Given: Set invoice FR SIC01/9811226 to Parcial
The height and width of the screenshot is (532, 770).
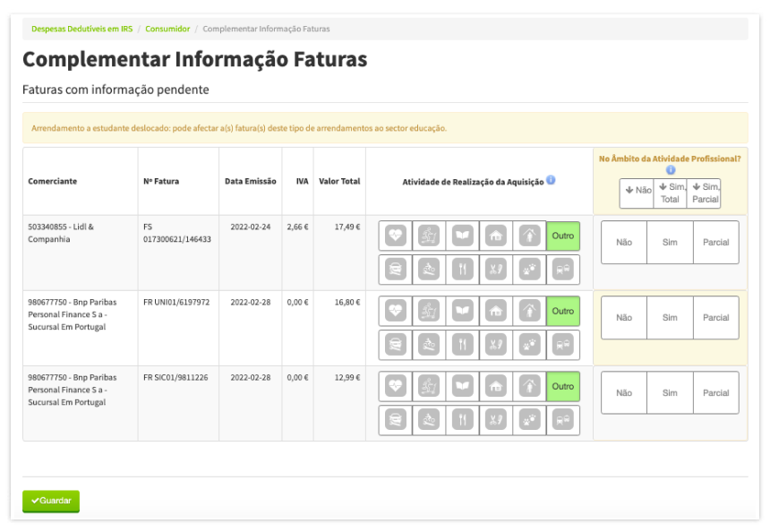Looking at the screenshot, I should (716, 393).
